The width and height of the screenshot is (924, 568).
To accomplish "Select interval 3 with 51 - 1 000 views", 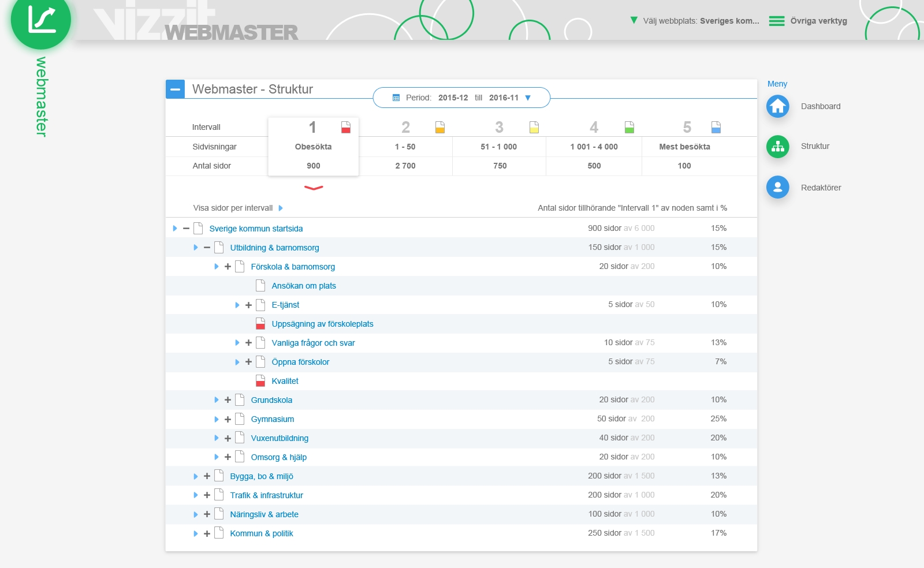I will [499, 147].
